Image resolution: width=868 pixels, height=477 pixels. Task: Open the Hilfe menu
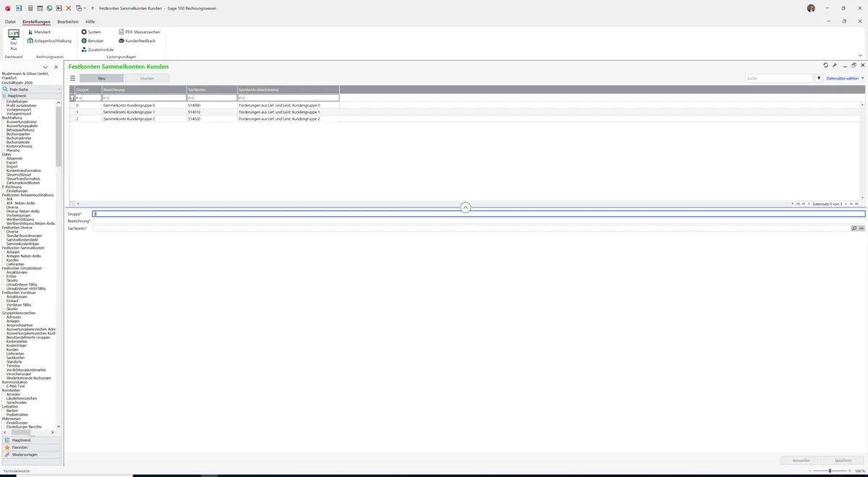coord(90,22)
